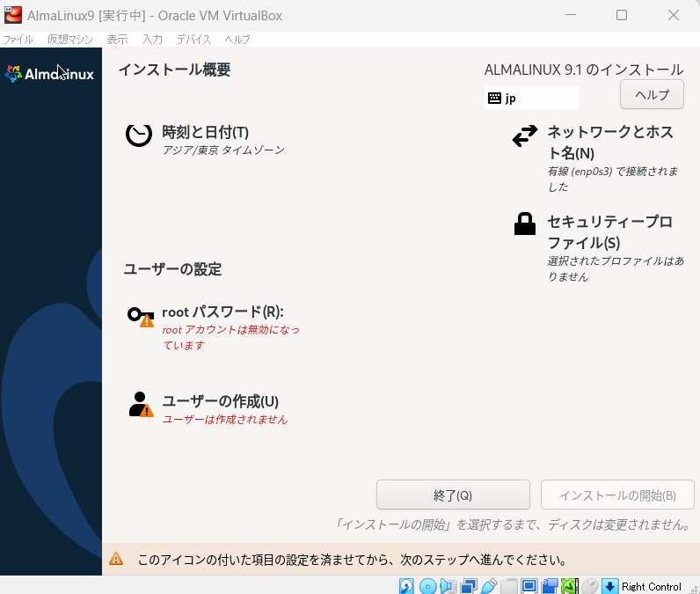
Task: Click the green CPU virtualization status icon
Action: coord(570,586)
